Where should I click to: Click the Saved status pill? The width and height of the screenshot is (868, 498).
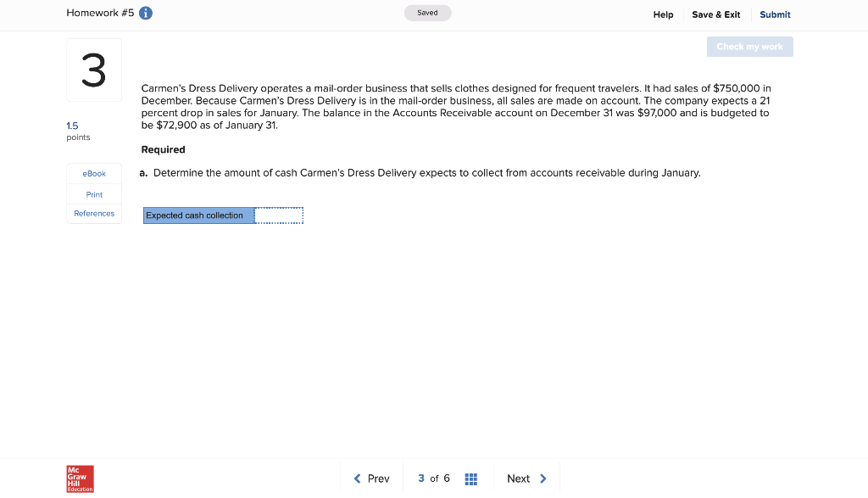427,12
